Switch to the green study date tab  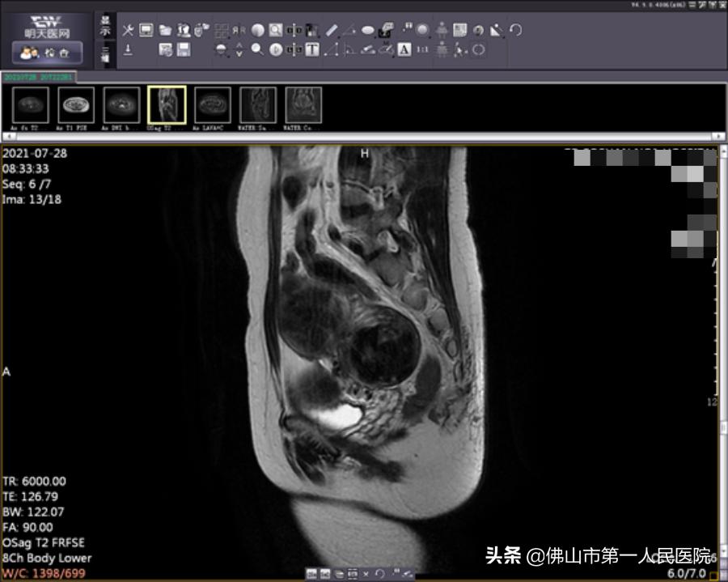click(38, 77)
